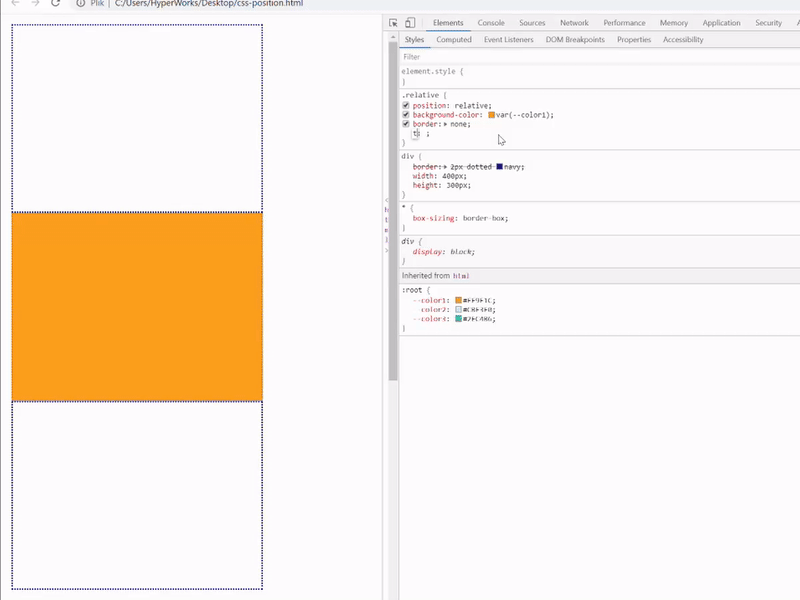
Task: Expand the border: none shorthand arrow
Action: (x=445, y=124)
